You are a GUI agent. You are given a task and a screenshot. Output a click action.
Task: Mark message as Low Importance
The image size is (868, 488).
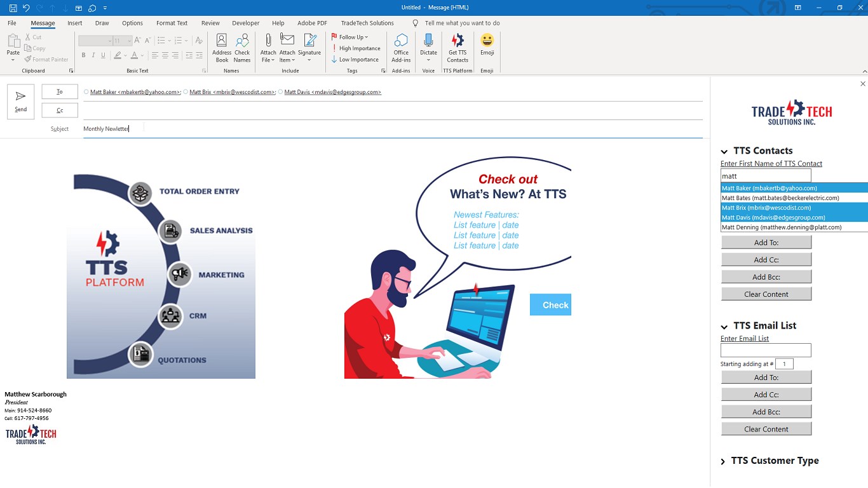pos(355,60)
